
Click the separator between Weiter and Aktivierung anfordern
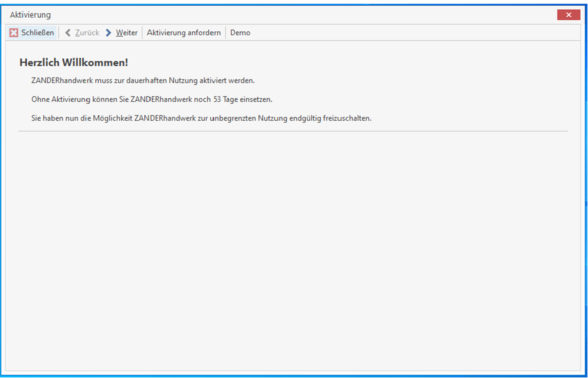point(142,33)
